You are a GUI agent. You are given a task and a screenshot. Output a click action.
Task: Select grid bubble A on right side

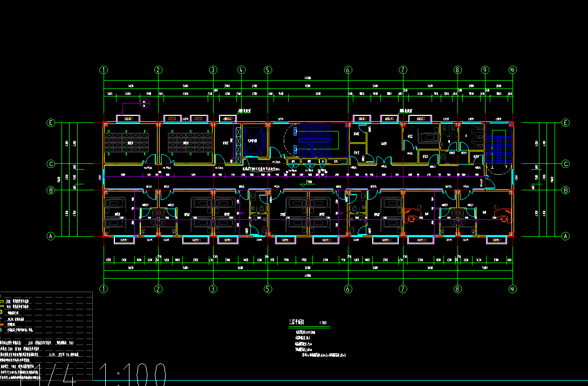566,236
